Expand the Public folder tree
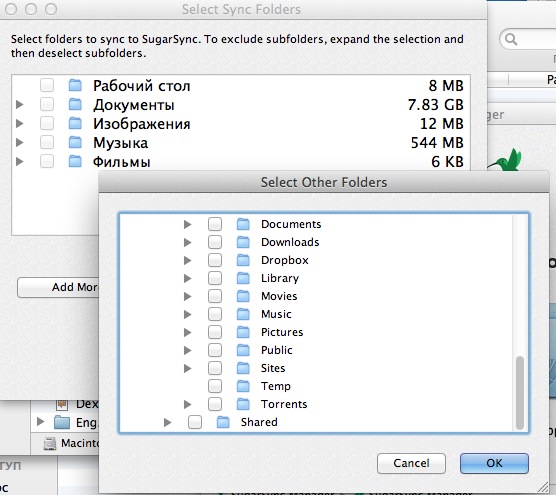Screen dimensions: 556x495 188,350
